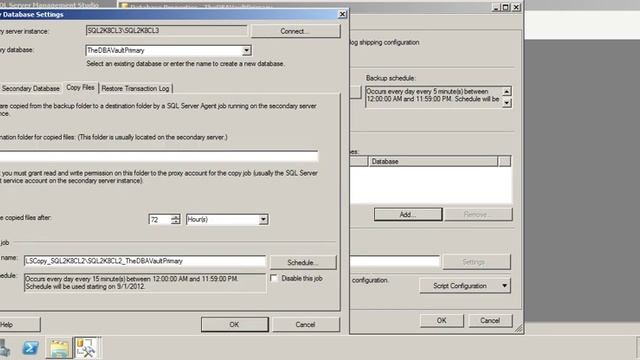Click the Database column header
The height and width of the screenshot is (360, 640).
pos(433,161)
